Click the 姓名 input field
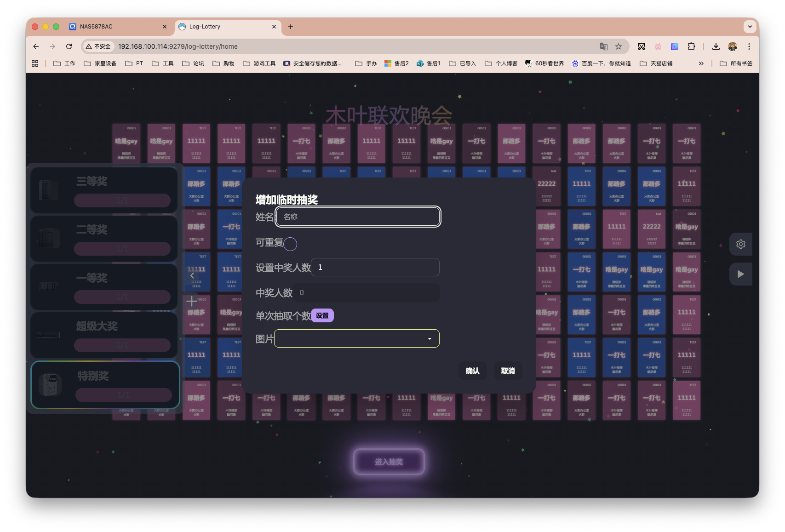Viewport: 785px width, 532px height. coord(358,217)
